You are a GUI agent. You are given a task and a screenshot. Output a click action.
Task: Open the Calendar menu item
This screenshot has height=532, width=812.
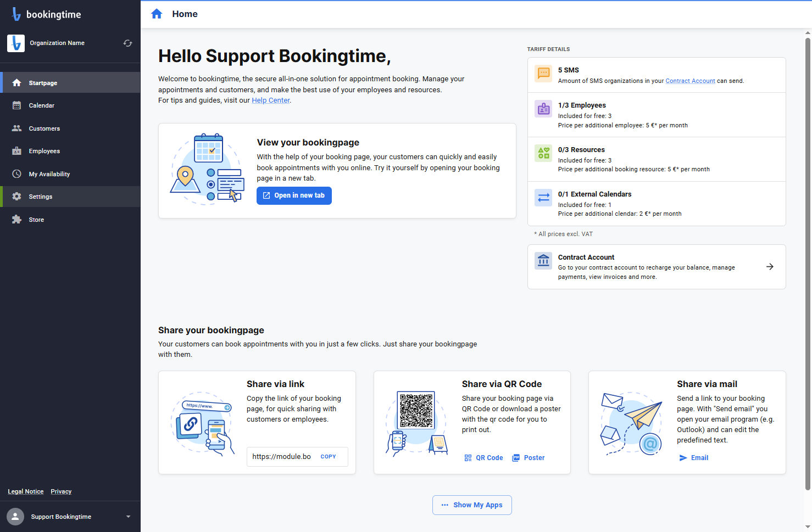pyautogui.click(x=70, y=105)
